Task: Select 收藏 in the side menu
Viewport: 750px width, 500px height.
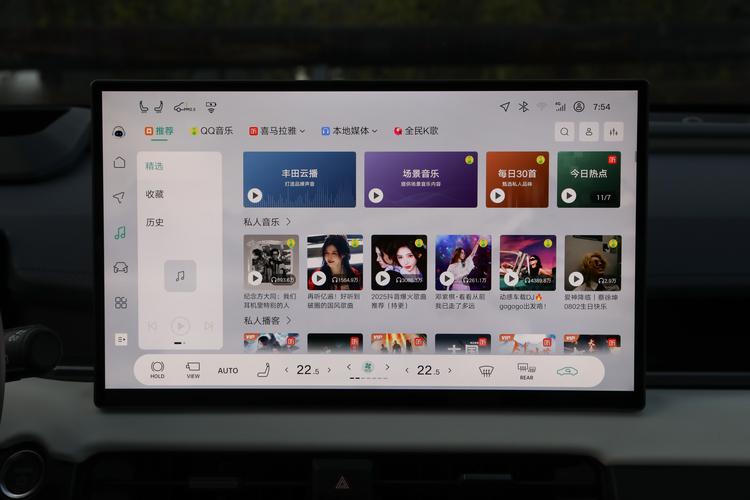Action: [155, 194]
